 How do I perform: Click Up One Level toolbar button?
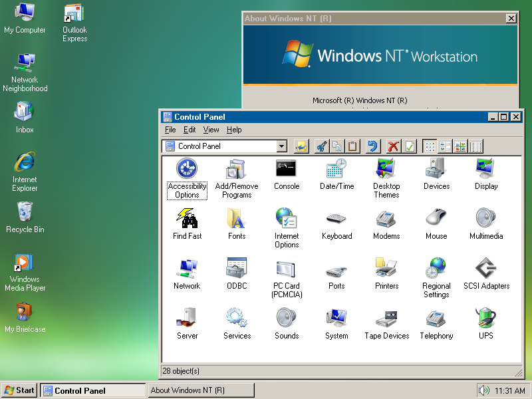click(x=301, y=146)
